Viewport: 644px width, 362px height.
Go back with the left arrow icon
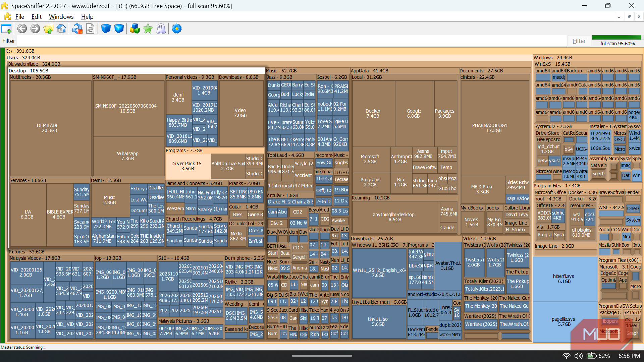(22, 29)
